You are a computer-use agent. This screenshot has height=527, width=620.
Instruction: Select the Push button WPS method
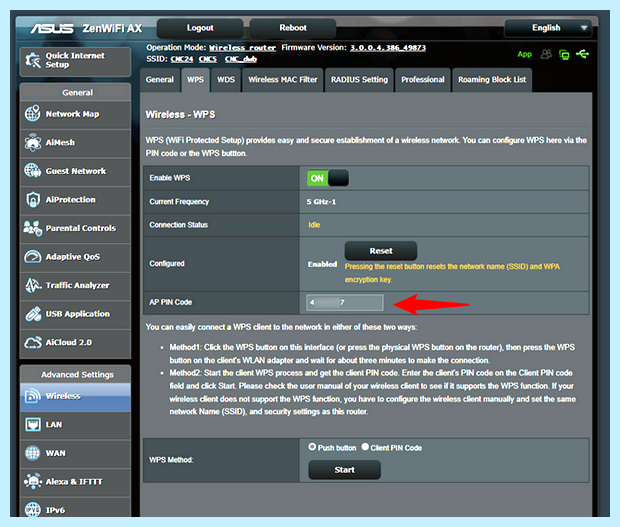coord(312,447)
